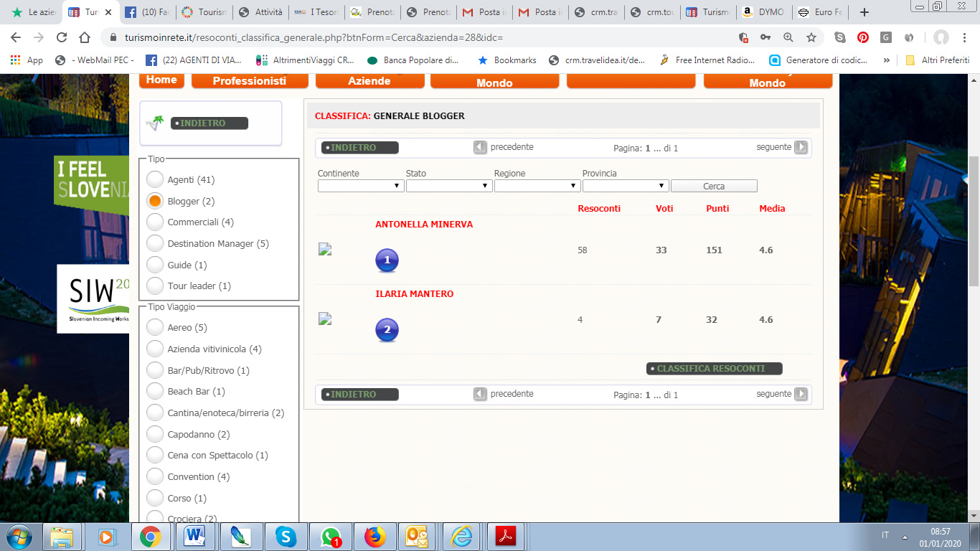This screenshot has width=980, height=551.
Task: Open the Altri Preferiti bookmarks folder
Action: tap(938, 60)
